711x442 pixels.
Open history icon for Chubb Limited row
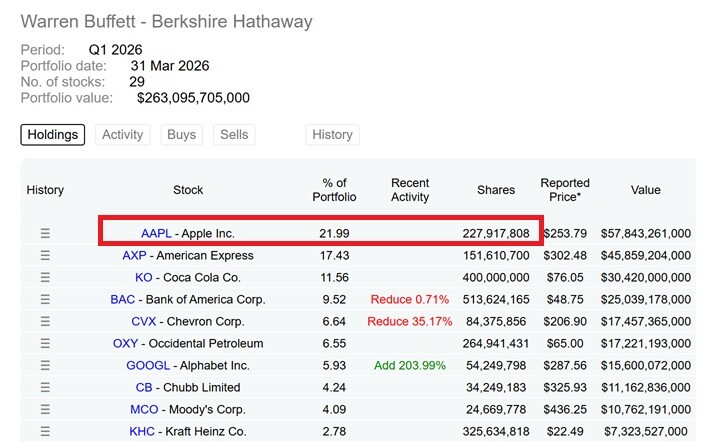click(45, 388)
